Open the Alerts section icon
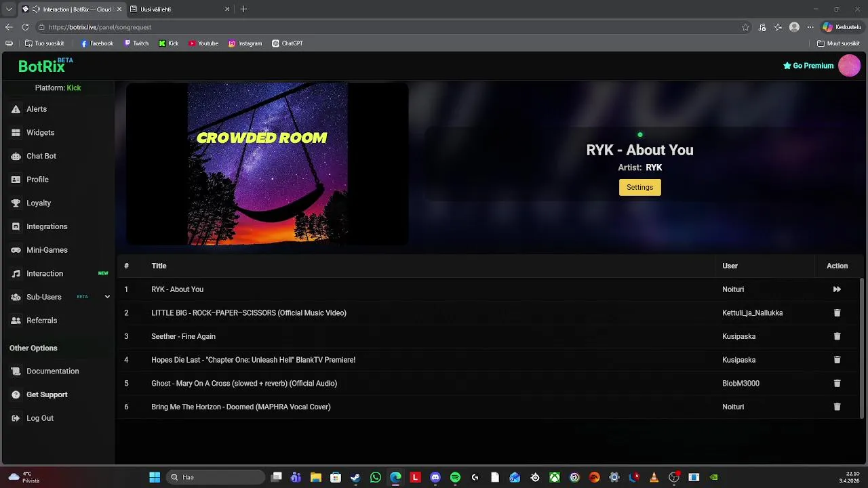The height and width of the screenshot is (488, 868). tap(16, 109)
